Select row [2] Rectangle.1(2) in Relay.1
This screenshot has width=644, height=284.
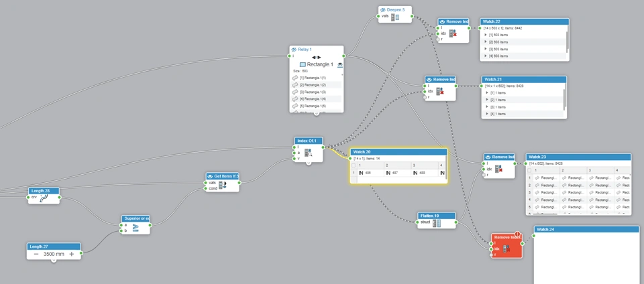(x=316, y=85)
